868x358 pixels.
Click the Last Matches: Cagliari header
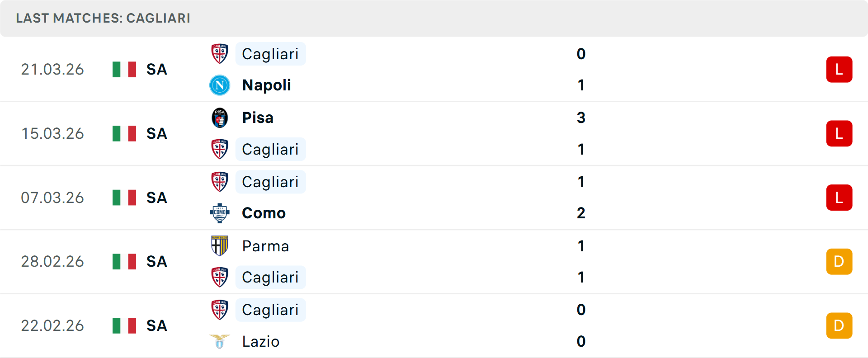click(x=103, y=18)
